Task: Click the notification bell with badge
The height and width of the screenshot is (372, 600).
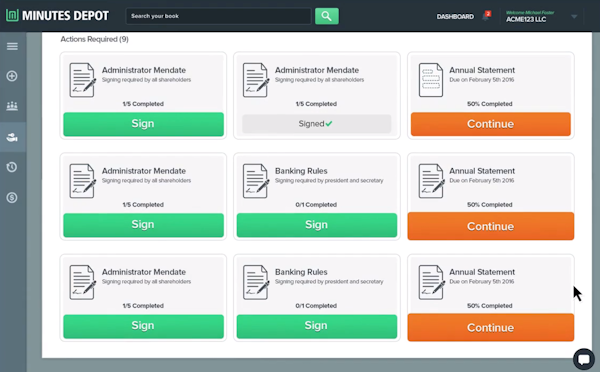Action: [486, 16]
